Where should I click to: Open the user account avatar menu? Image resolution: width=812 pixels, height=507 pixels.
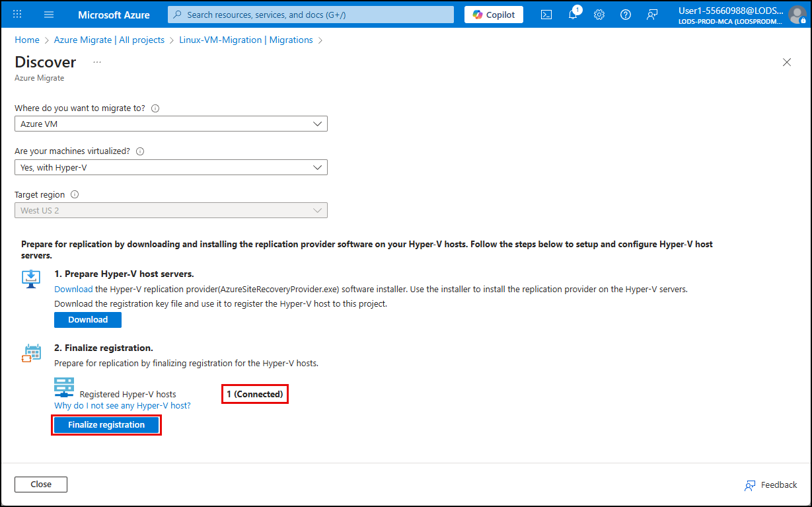click(x=797, y=15)
